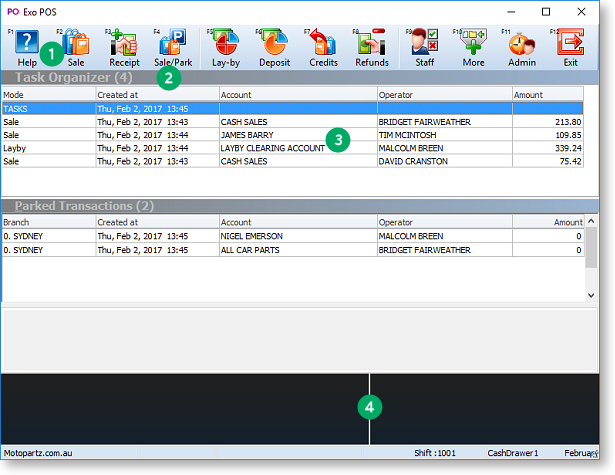Open the Credits function

323,46
